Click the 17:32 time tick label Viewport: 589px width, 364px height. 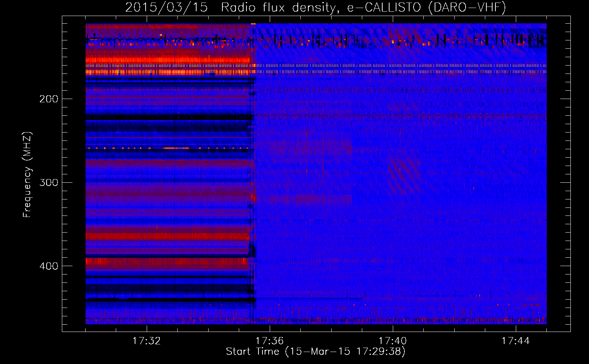click(146, 341)
